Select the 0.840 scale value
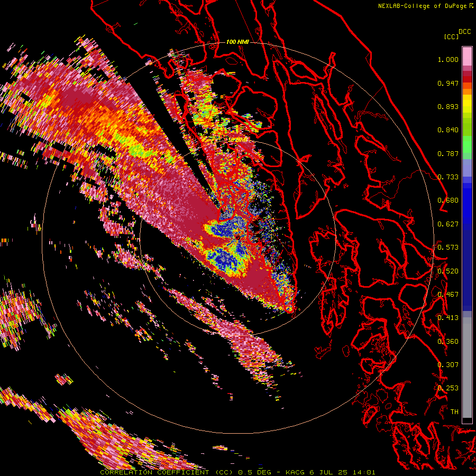 pos(448,130)
